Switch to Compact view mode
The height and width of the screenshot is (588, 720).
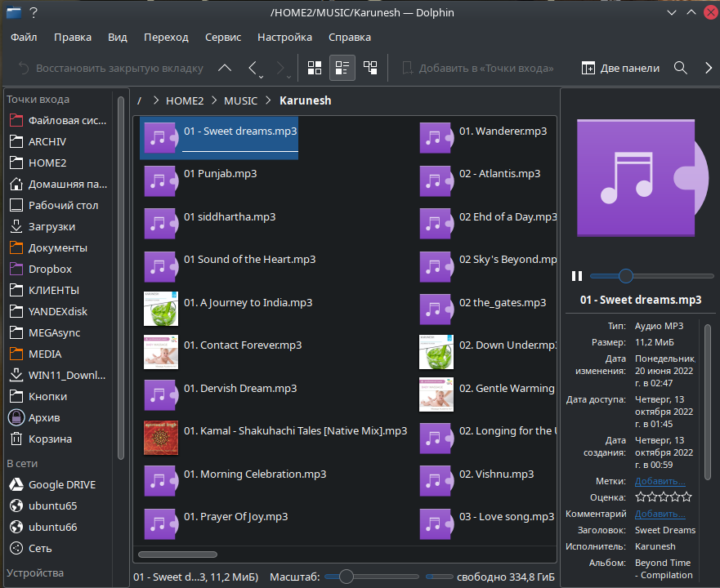pyautogui.click(x=342, y=68)
